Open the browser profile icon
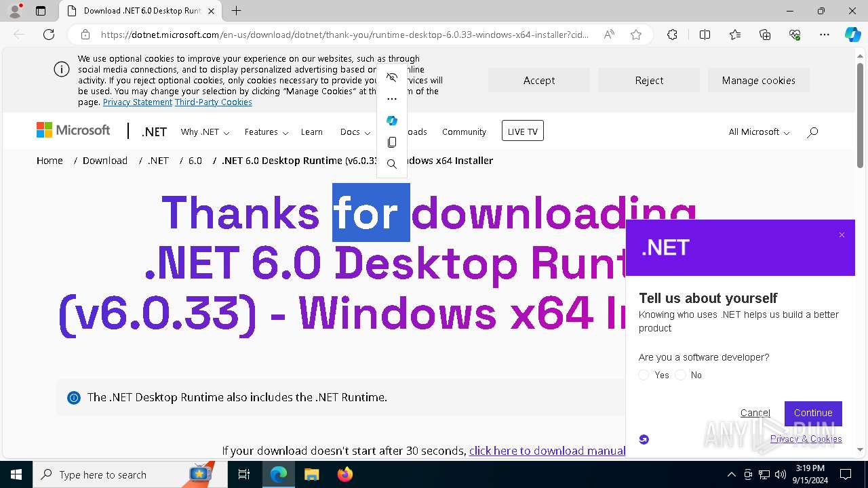 (15, 11)
